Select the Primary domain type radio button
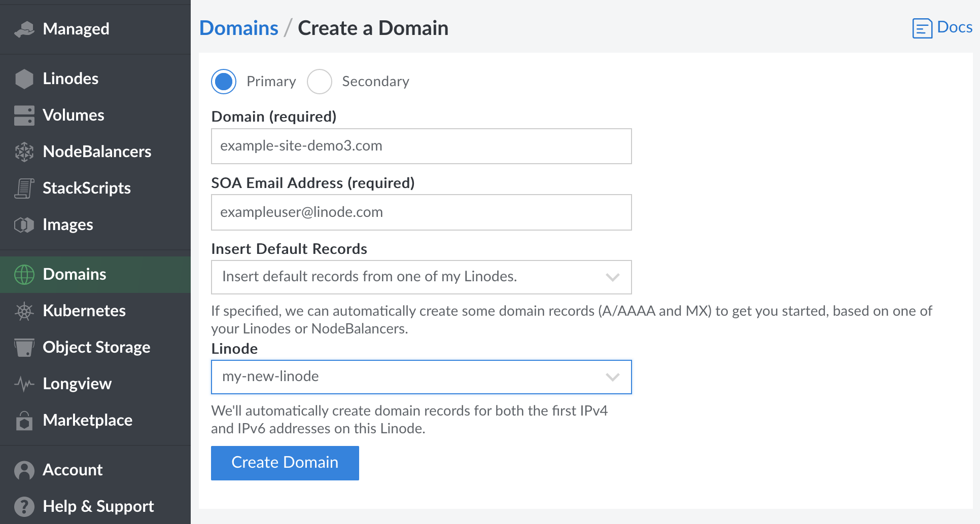The image size is (980, 524). [223, 82]
